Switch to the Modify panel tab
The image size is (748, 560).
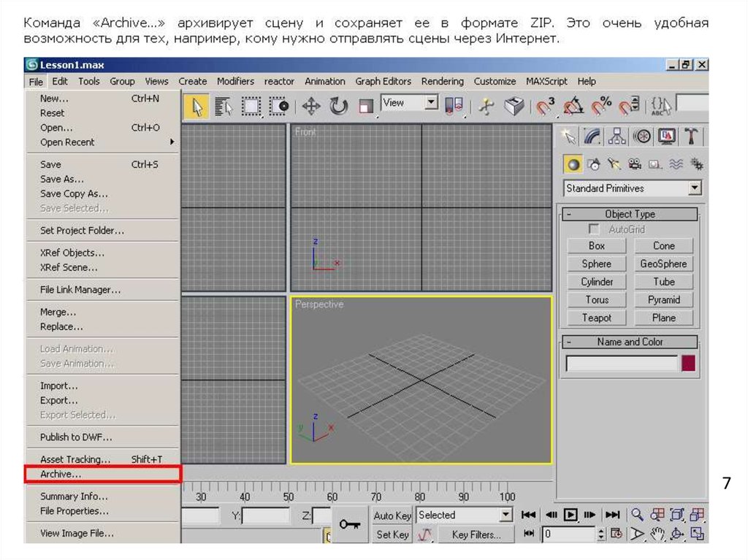pos(592,137)
